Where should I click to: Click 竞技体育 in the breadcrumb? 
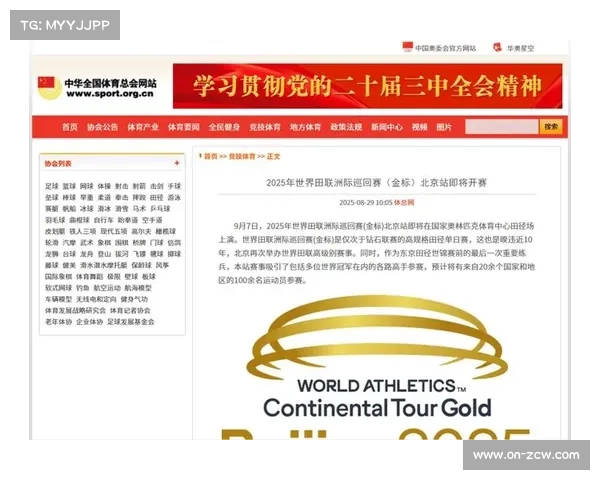(x=242, y=156)
